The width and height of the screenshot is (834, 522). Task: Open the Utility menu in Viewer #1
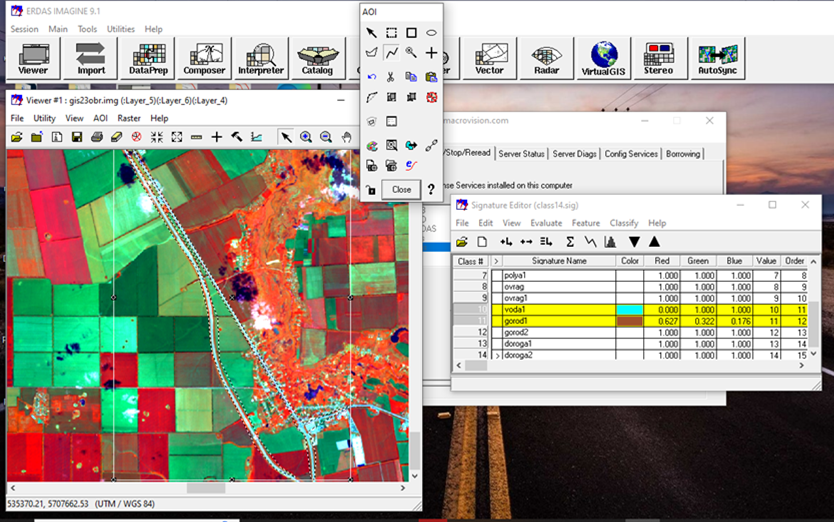click(44, 118)
